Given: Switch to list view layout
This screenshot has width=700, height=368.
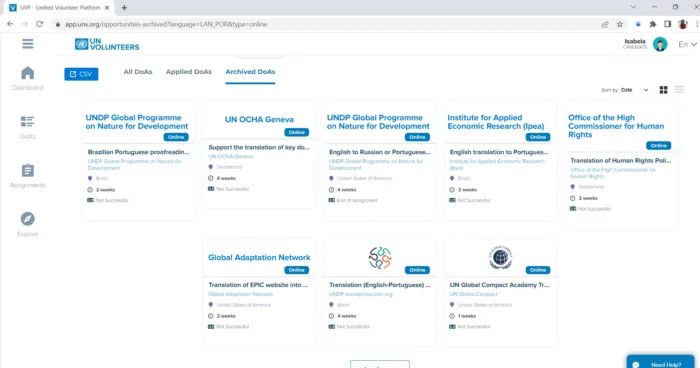Looking at the screenshot, I should click(679, 90).
